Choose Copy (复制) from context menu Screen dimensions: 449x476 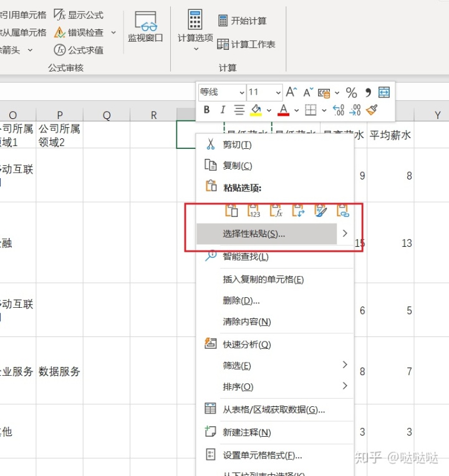275,166
